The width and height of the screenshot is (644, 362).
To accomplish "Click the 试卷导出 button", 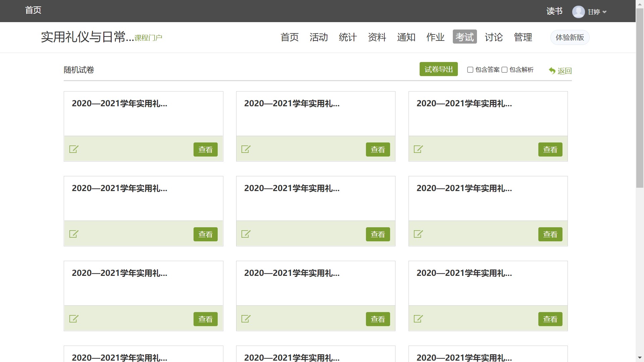I will pyautogui.click(x=438, y=69).
